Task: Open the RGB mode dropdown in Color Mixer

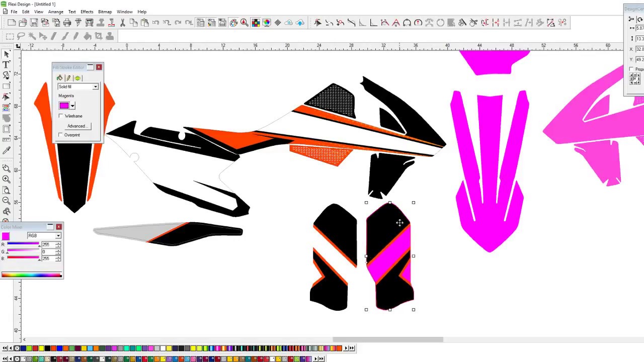Action: (x=58, y=235)
